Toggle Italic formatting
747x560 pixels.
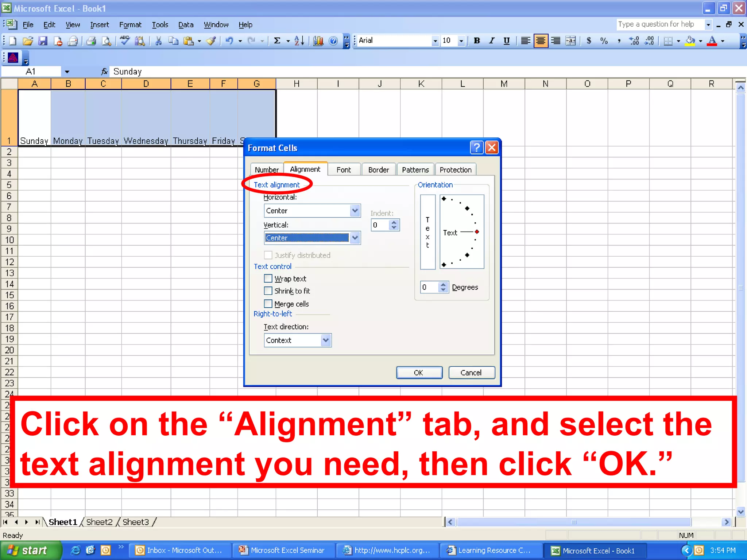pyautogui.click(x=492, y=41)
